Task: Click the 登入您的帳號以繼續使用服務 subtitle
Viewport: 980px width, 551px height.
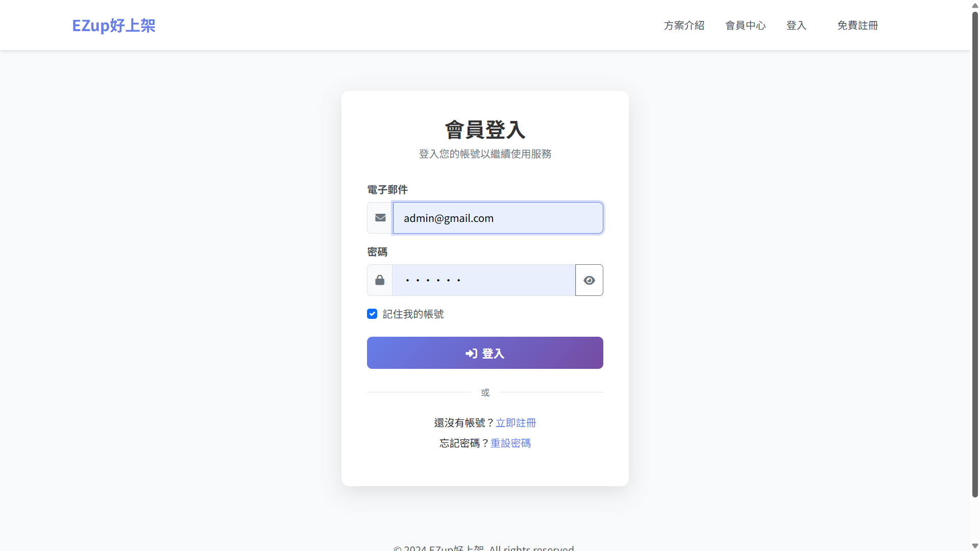Action: [485, 154]
